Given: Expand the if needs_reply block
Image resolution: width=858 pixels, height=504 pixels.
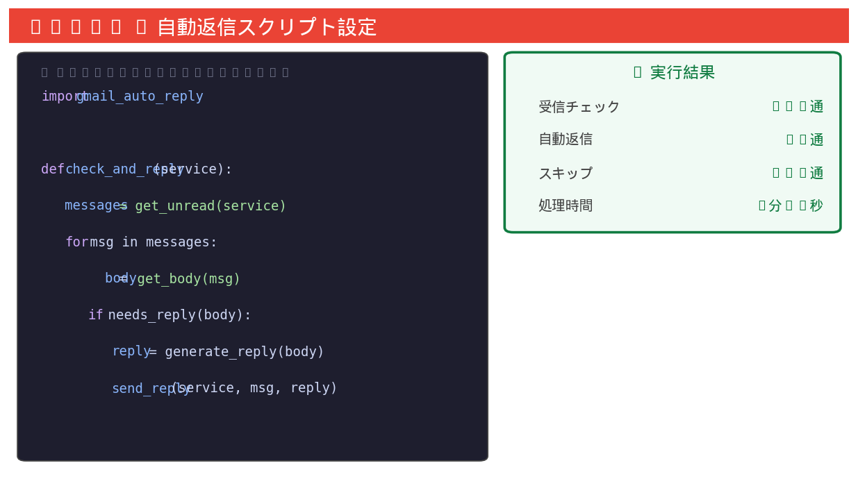Looking at the screenshot, I should click(x=170, y=314).
